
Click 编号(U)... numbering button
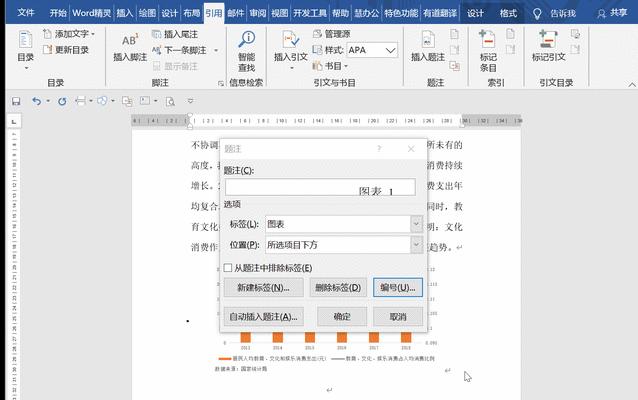(x=398, y=287)
